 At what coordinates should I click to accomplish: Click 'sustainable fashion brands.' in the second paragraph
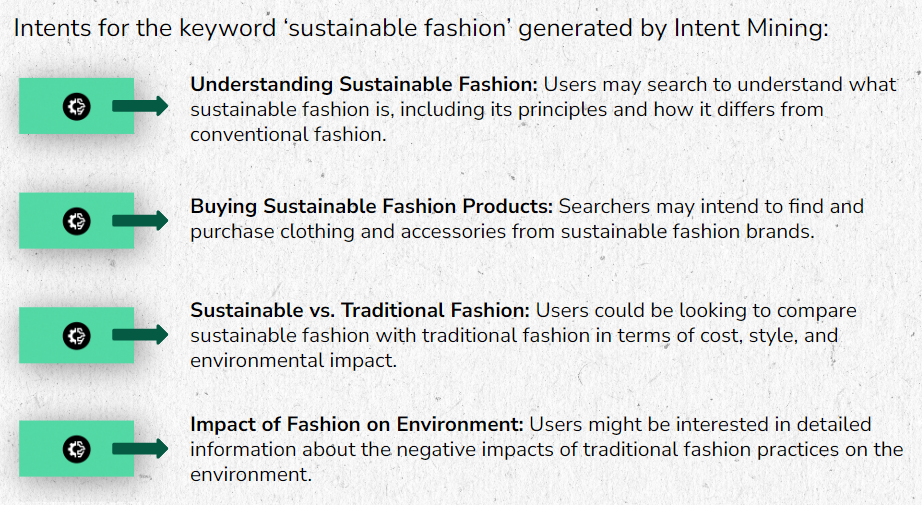coord(688,232)
